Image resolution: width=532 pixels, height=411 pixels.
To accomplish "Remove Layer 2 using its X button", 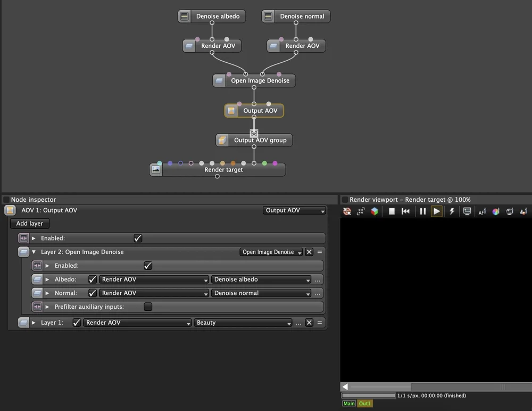I will [x=309, y=252].
